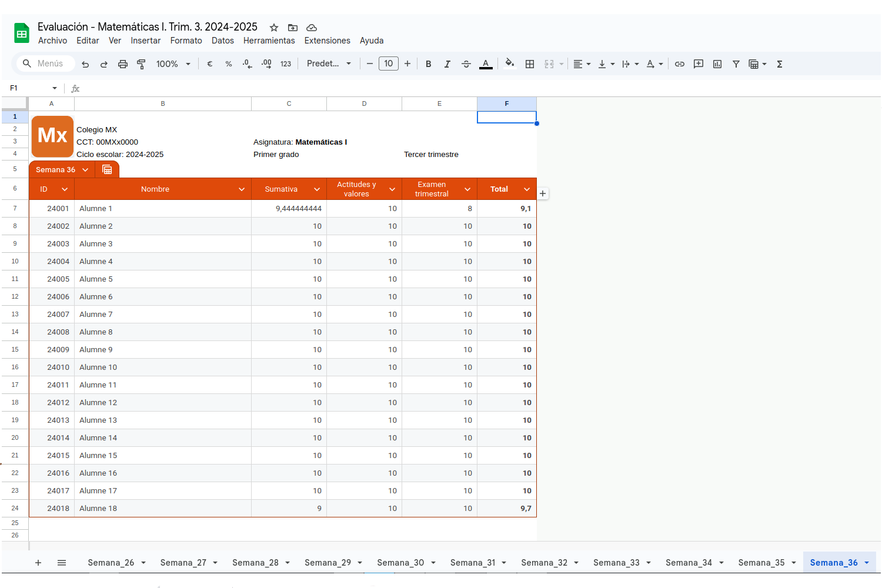Open the Archivo menu
The image size is (882, 588).
pyautogui.click(x=52, y=41)
